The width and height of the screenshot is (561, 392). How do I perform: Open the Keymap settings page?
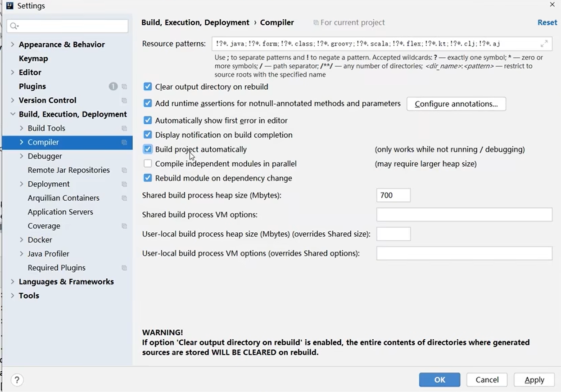click(33, 59)
